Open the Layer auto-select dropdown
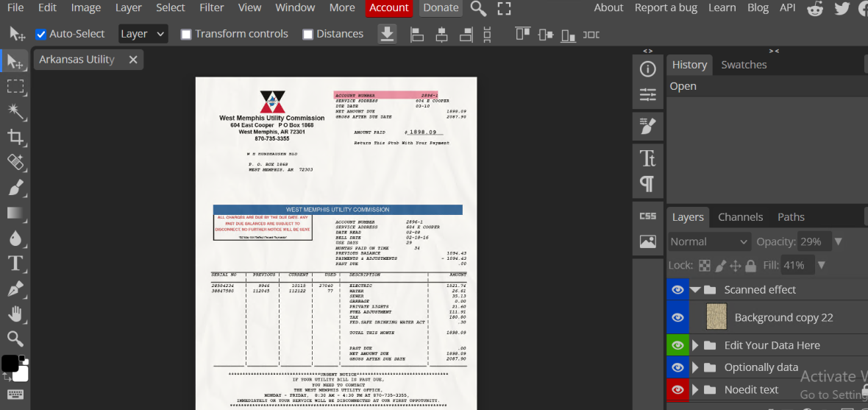Image resolution: width=868 pixels, height=410 pixels. click(x=143, y=35)
